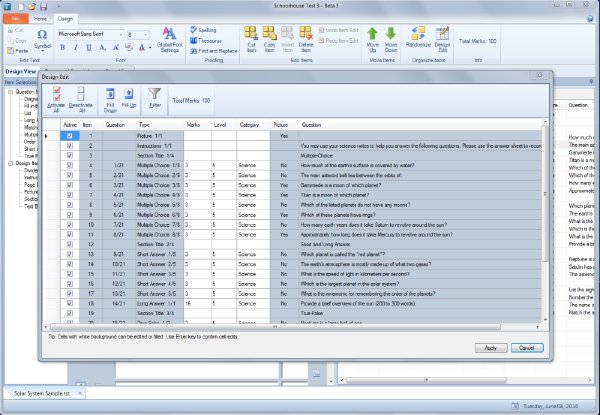Click the Category cell of item 4

(253, 165)
